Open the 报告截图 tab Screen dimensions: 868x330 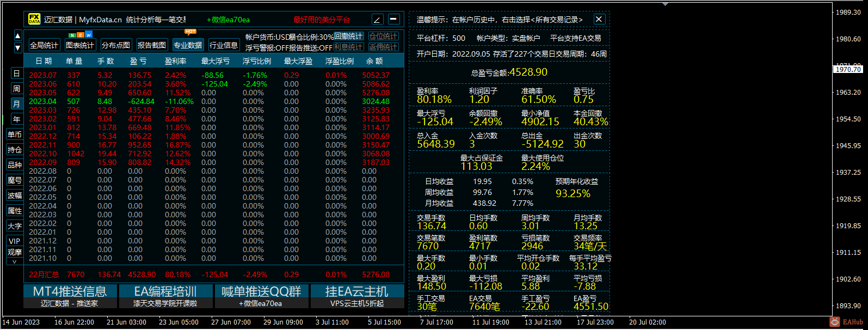pyautogui.click(x=152, y=45)
